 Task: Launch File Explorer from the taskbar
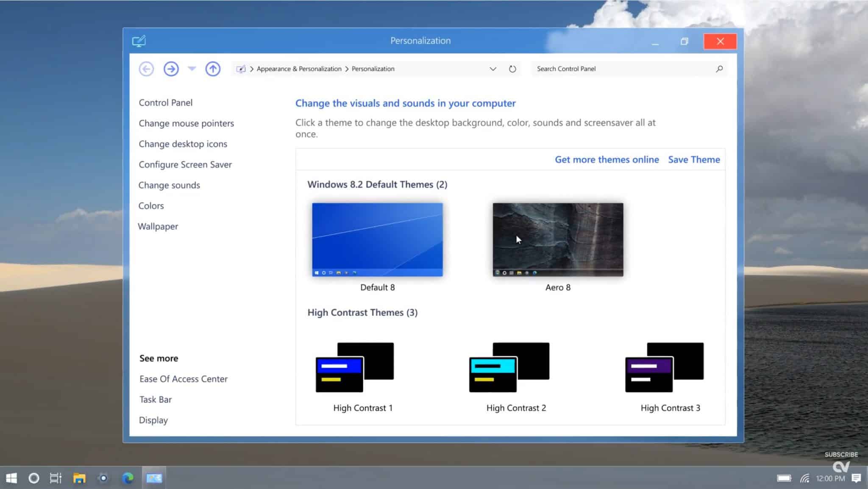point(79,478)
